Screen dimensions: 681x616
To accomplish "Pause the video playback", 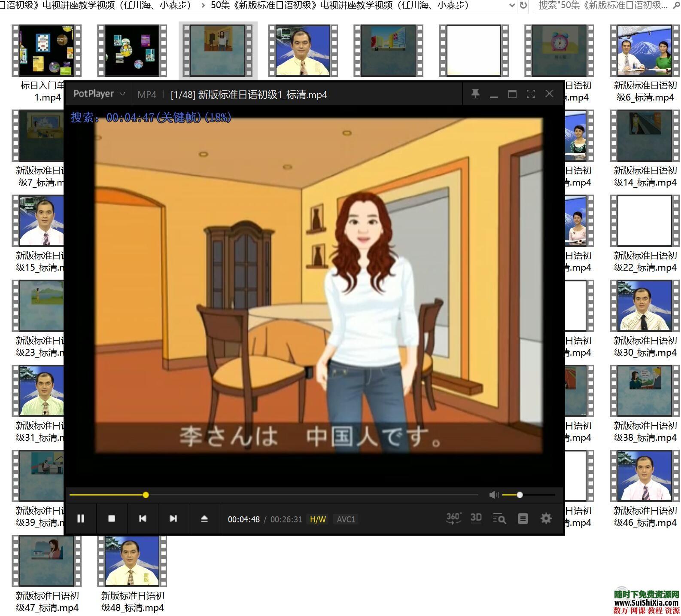I will pyautogui.click(x=80, y=518).
